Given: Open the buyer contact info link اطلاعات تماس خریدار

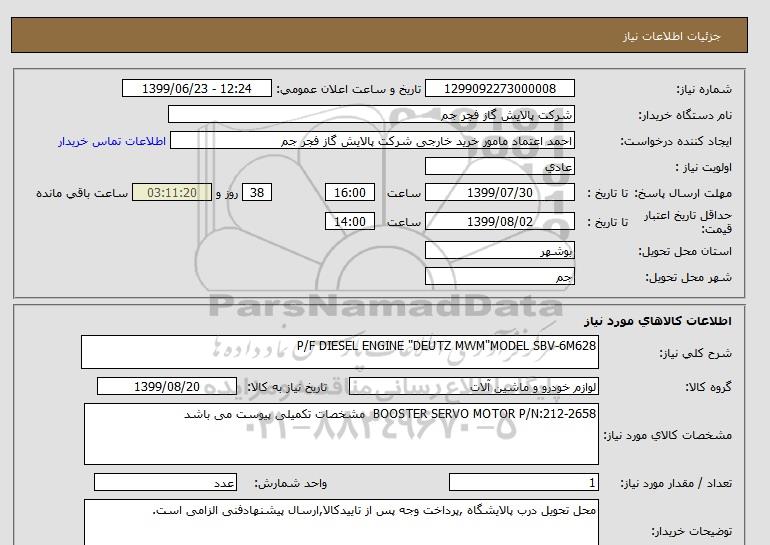Looking at the screenshot, I should point(112,141).
